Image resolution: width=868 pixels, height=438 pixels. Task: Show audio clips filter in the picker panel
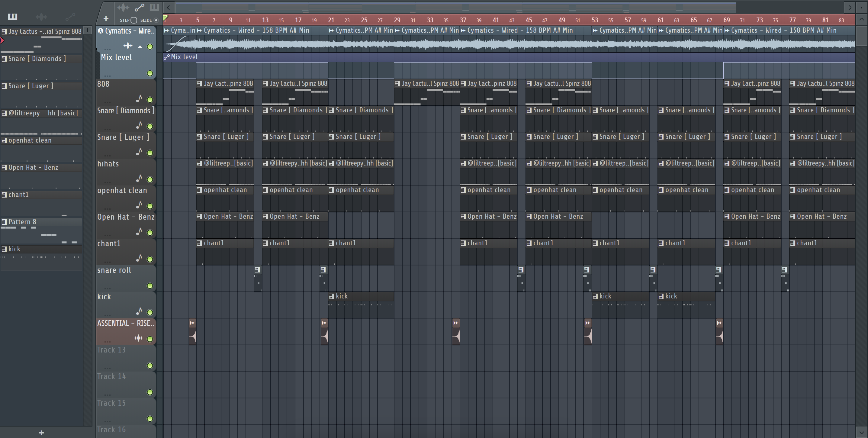pyautogui.click(x=41, y=17)
